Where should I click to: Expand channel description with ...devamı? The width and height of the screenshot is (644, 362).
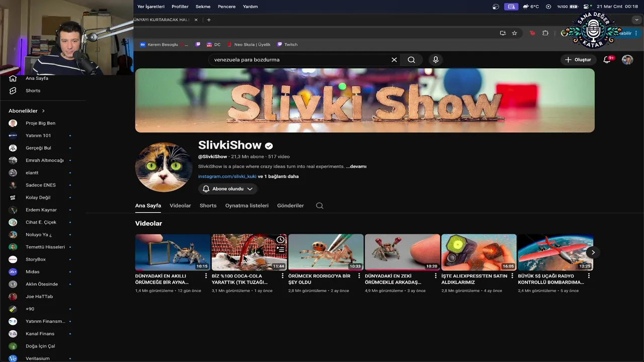tap(356, 166)
